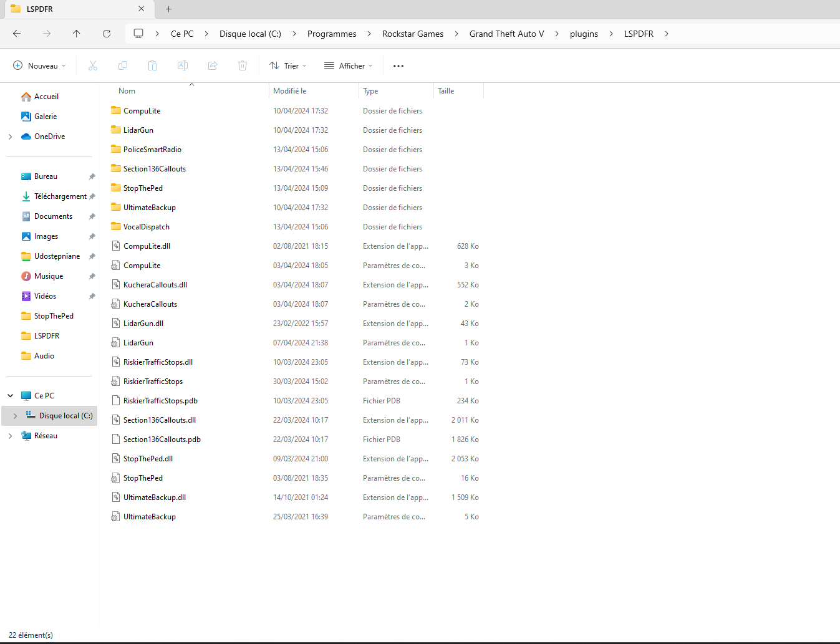Screen dimensions: 840x644
Task: Open the Trier sort dropdown
Action: point(288,65)
